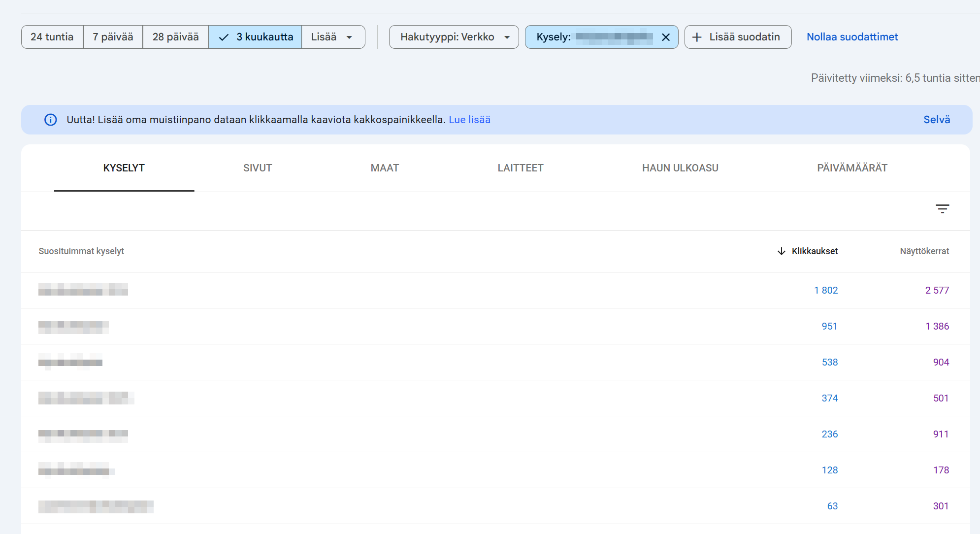Open the LAITTEET tab

click(520, 168)
